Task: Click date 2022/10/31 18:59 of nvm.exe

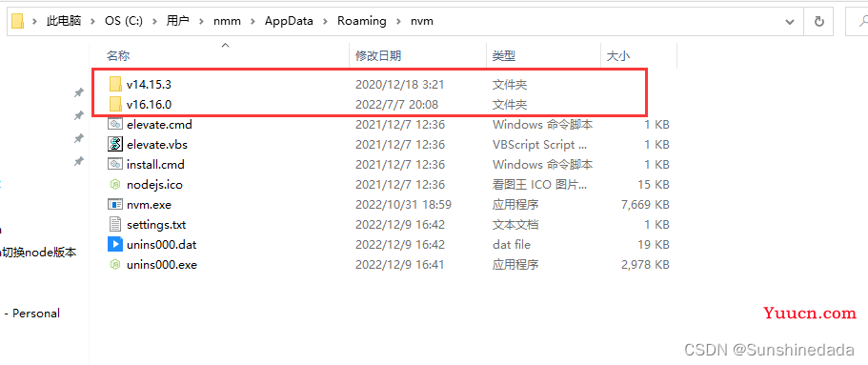Action: pyautogui.click(x=403, y=204)
